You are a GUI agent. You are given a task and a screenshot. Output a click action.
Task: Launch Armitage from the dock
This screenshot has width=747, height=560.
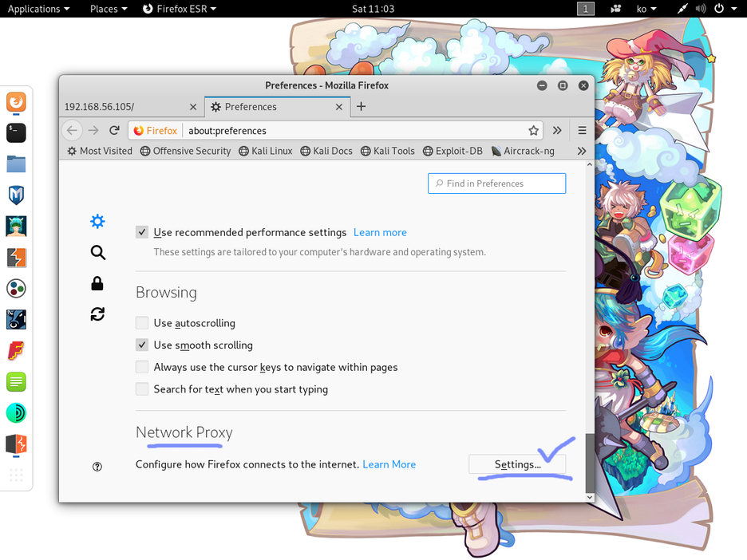(16, 227)
